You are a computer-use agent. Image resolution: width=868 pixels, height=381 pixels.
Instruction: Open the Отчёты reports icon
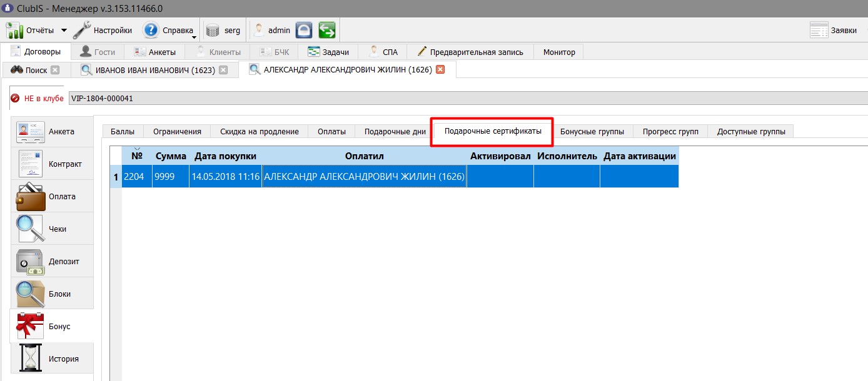click(x=14, y=30)
